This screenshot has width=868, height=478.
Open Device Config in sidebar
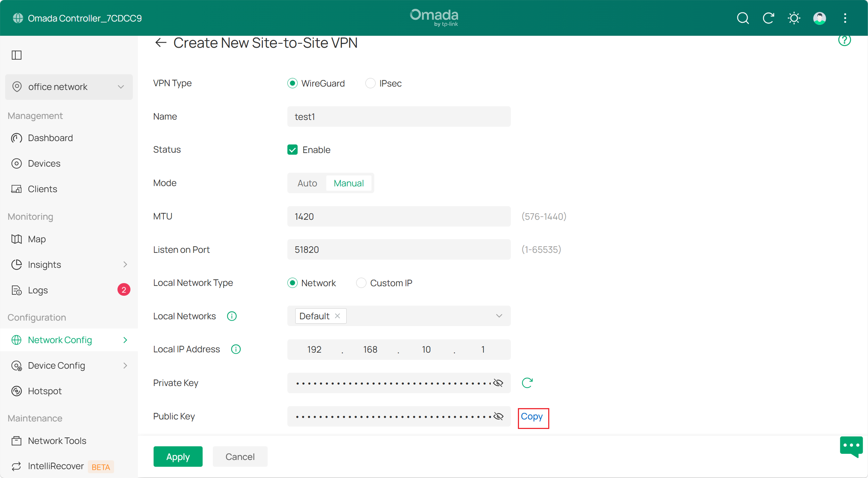point(56,366)
